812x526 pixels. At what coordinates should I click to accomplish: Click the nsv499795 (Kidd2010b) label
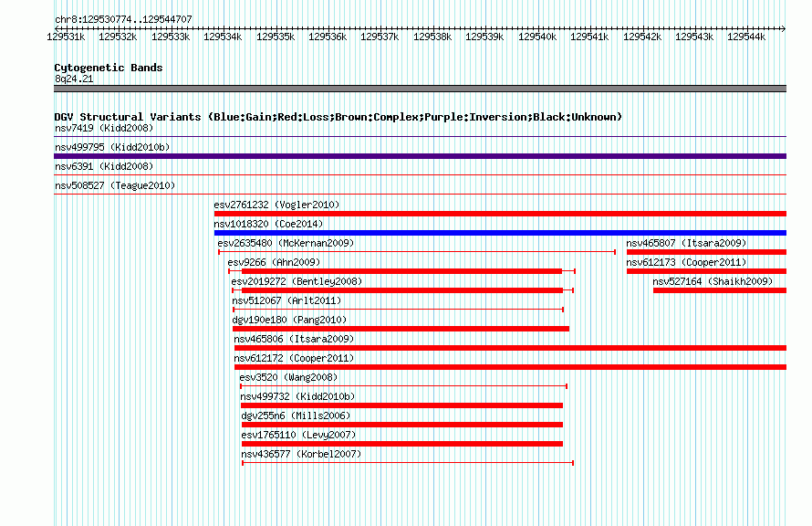pos(112,147)
